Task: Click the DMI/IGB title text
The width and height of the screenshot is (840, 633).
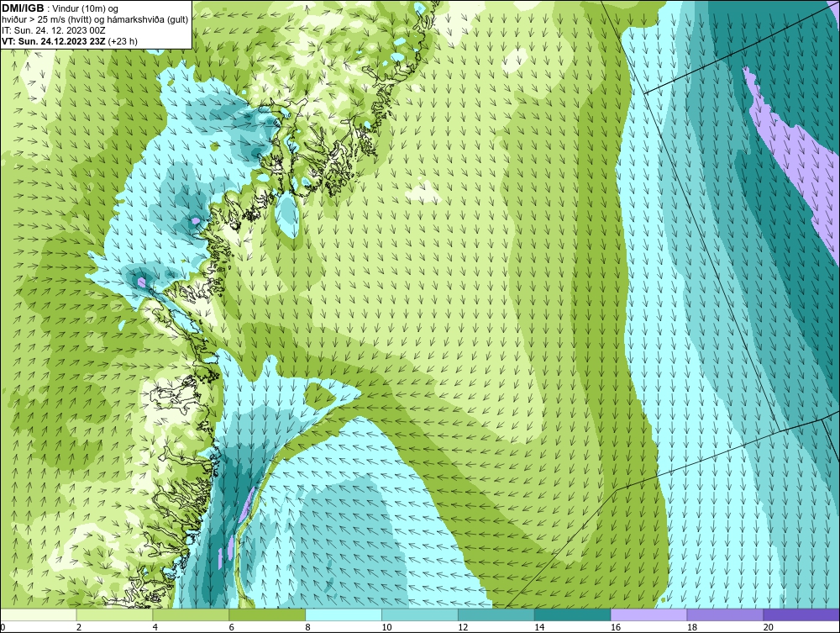Action: pos(23,8)
